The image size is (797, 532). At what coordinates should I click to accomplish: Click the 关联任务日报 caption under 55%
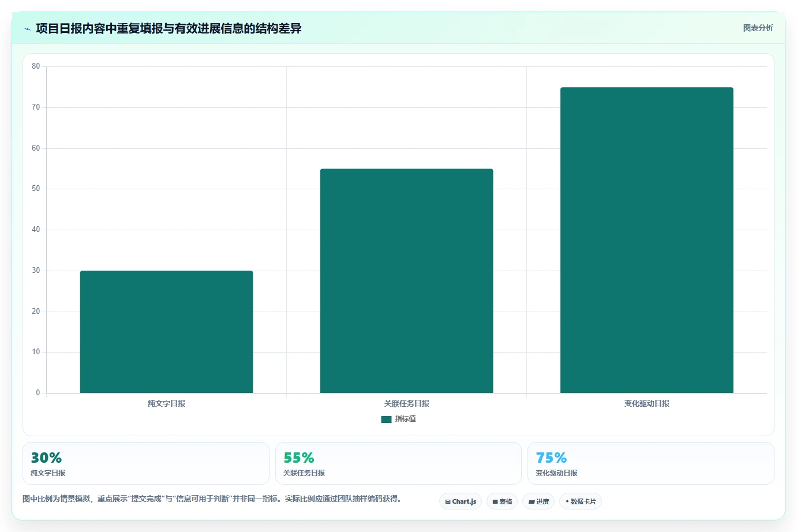coord(304,473)
